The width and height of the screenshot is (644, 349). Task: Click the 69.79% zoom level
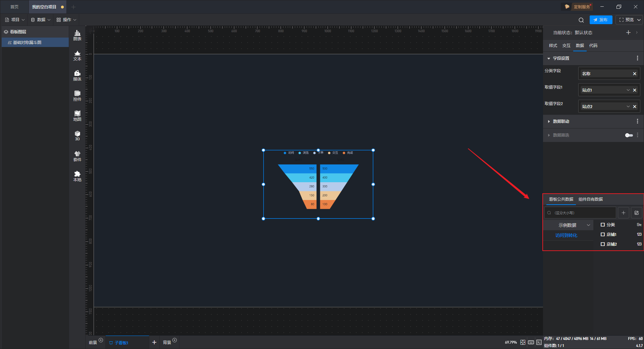(x=511, y=342)
